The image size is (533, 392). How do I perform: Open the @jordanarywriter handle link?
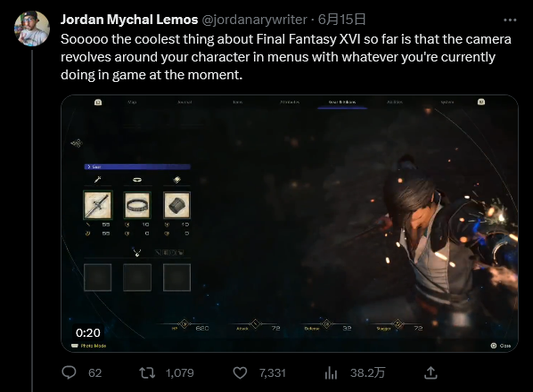[255, 20]
